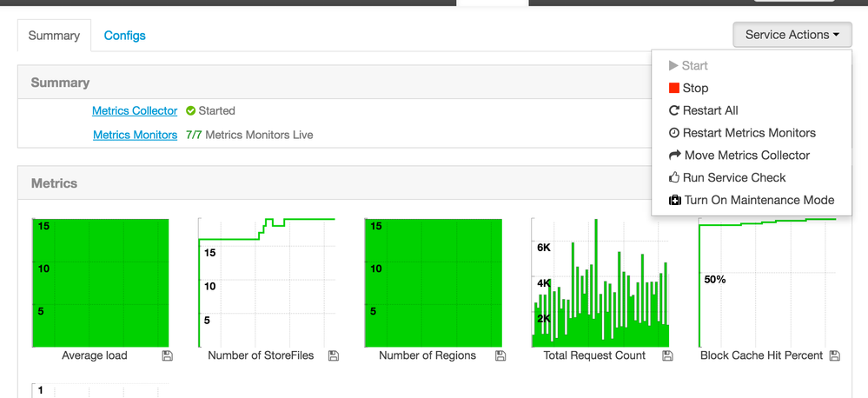This screenshot has width=868, height=398.
Task: Select the Summary tab
Action: coord(54,36)
